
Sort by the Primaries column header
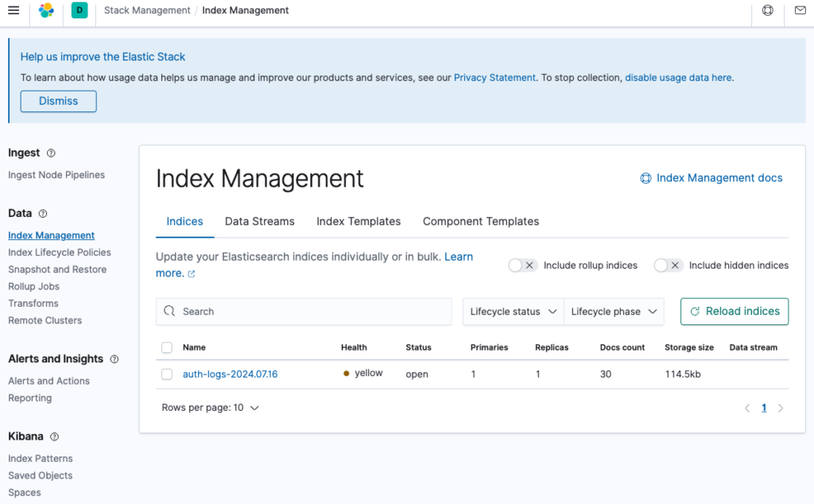(x=489, y=347)
